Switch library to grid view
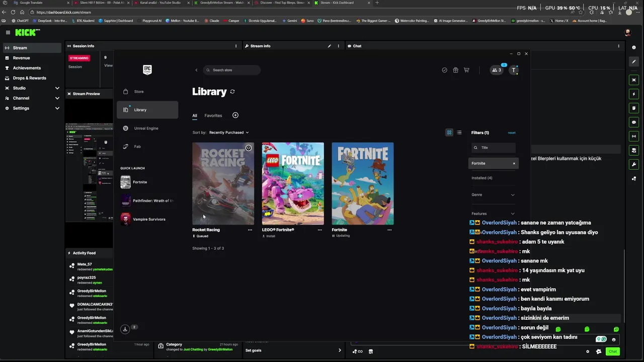The width and height of the screenshot is (644, 362). 449,132
